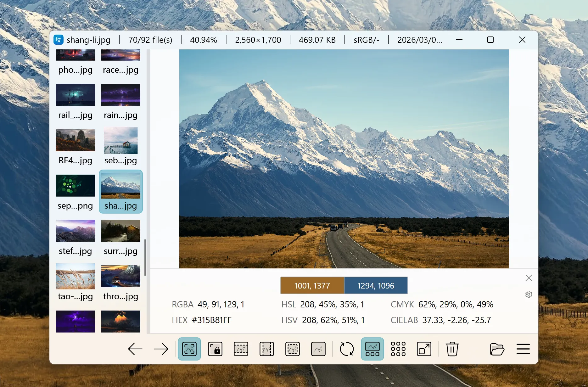This screenshot has height=387, width=588.
Task: Open the hamburger main menu
Action: click(523, 349)
